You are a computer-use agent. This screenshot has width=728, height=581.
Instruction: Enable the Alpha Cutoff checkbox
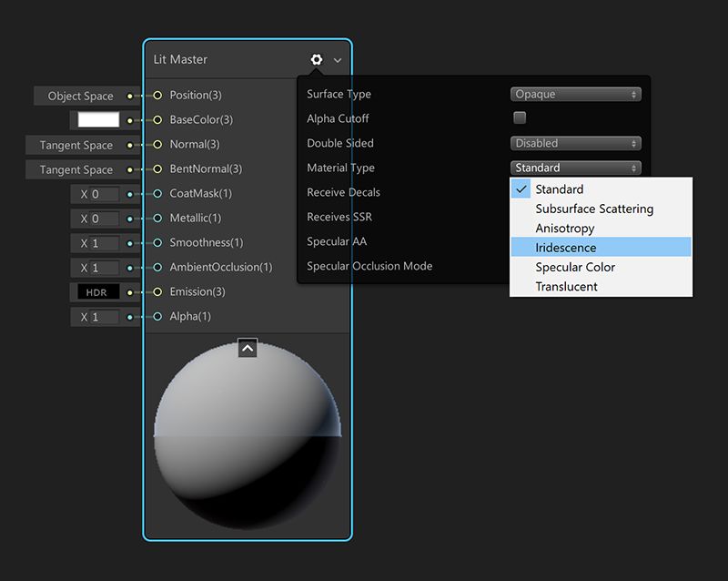tap(520, 117)
